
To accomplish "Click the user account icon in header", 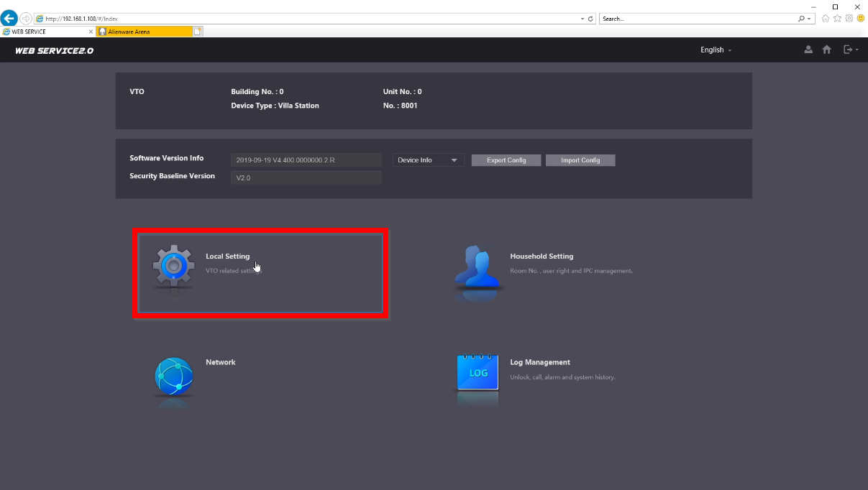I will (808, 50).
